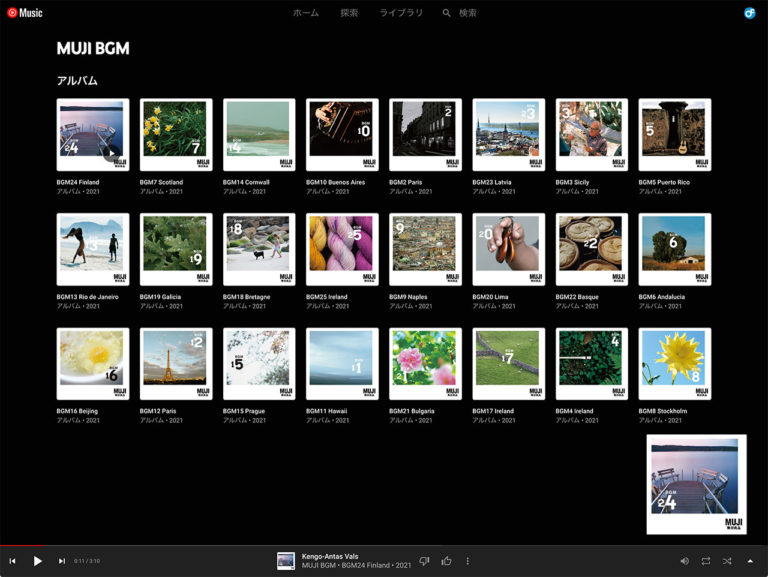This screenshot has width=768, height=577.
Task: Open the 探索 tab
Action: [x=349, y=13]
